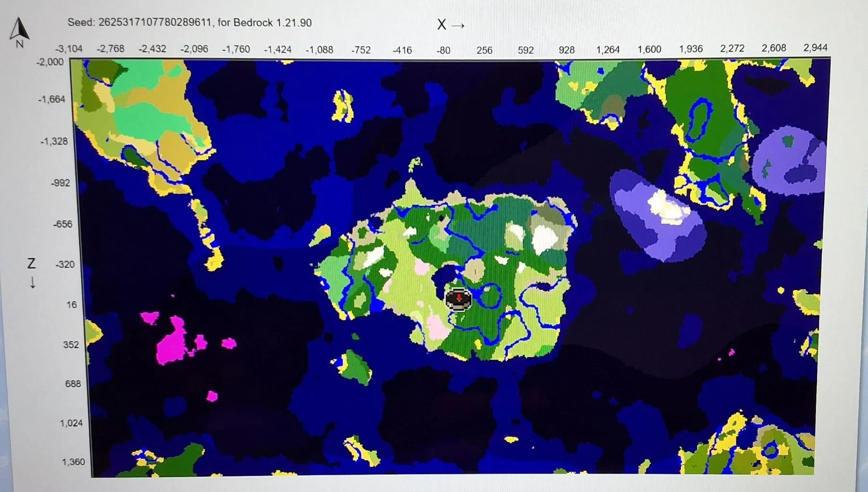The image size is (868, 492).
Task: Click the -3,104 tick on the X axis
Action: pos(69,49)
